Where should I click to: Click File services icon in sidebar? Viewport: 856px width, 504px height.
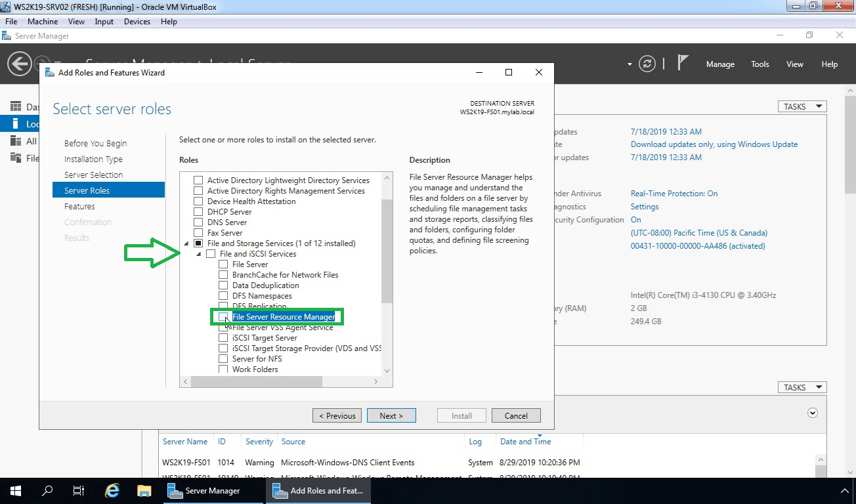[x=16, y=157]
